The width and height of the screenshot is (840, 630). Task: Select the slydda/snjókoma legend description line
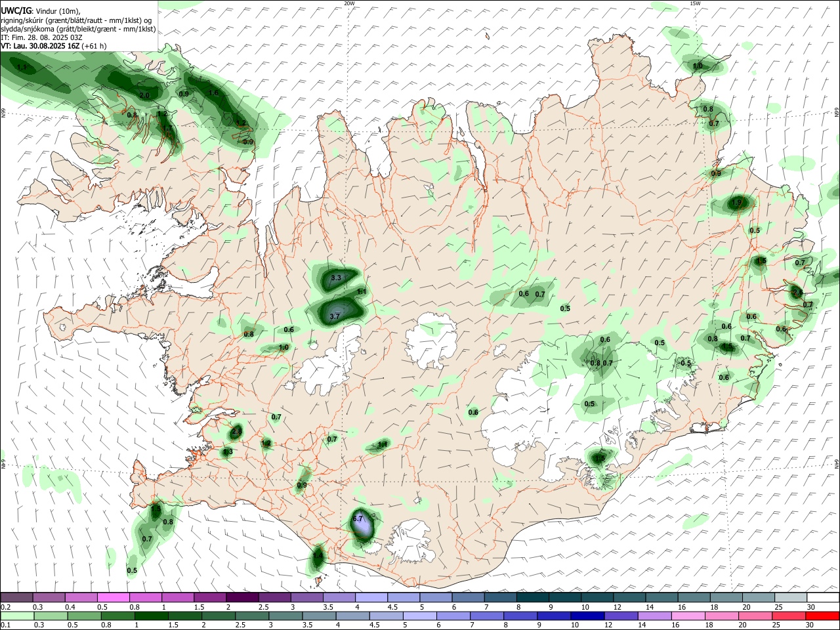click(78, 29)
